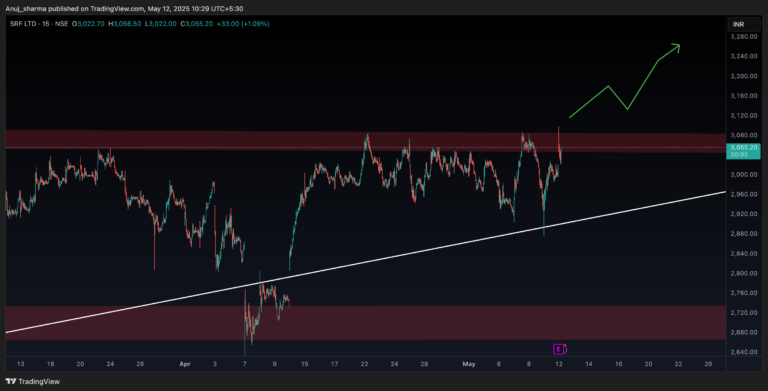Select the lower red support zone
This screenshot has width=768, height=391.
click(365, 322)
